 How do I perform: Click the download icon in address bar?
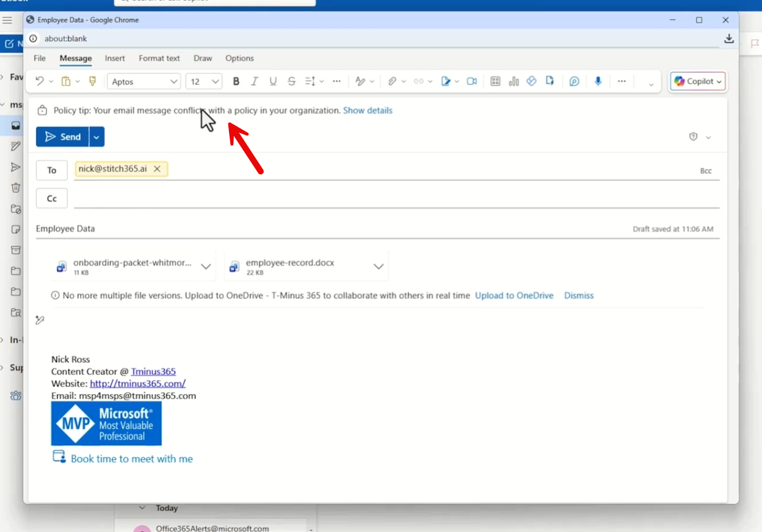(x=729, y=38)
